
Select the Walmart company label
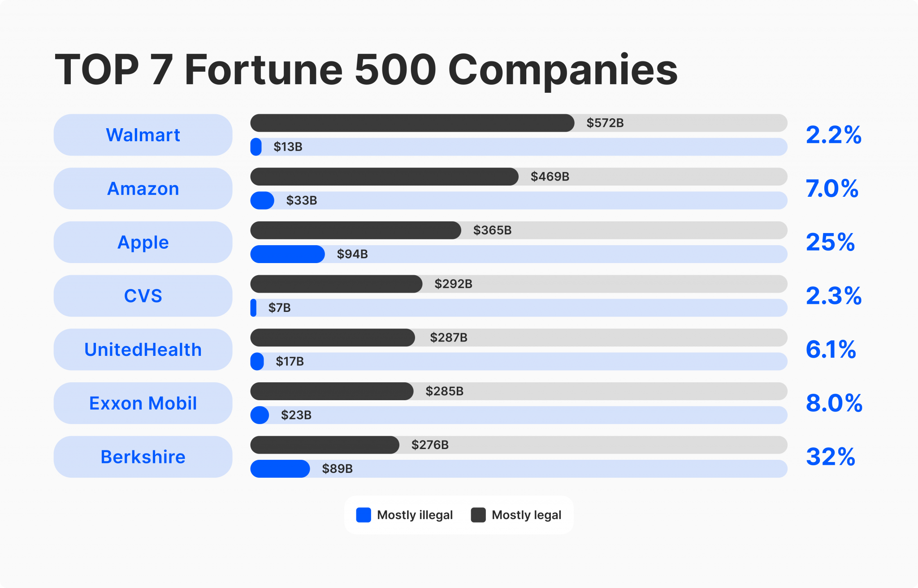pyautogui.click(x=143, y=135)
